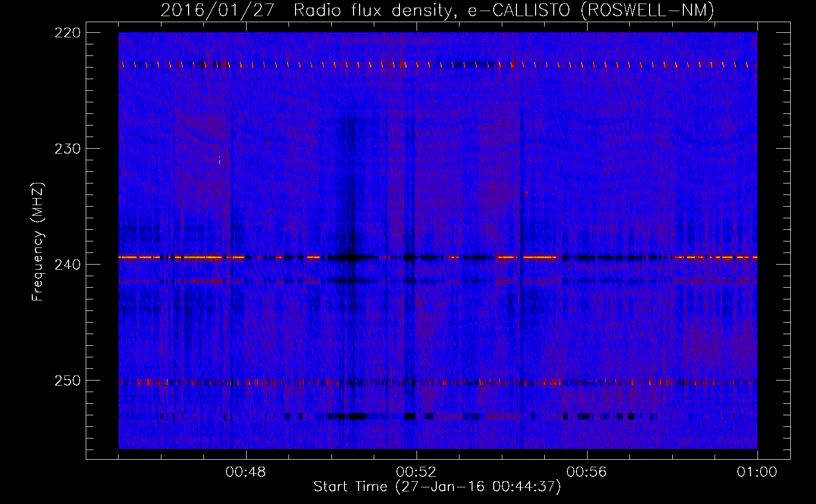Select the 240 frequency axis label
The height and width of the screenshot is (504, 816).
67,265
